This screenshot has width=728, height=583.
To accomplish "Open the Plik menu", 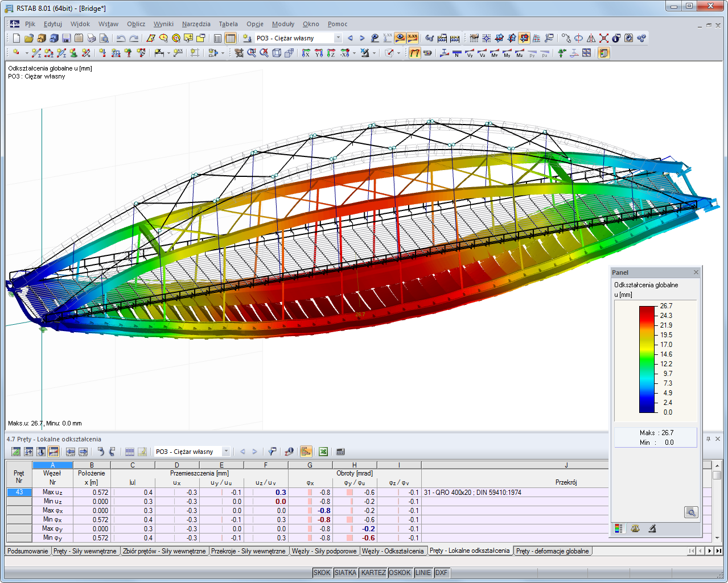I will [30, 24].
